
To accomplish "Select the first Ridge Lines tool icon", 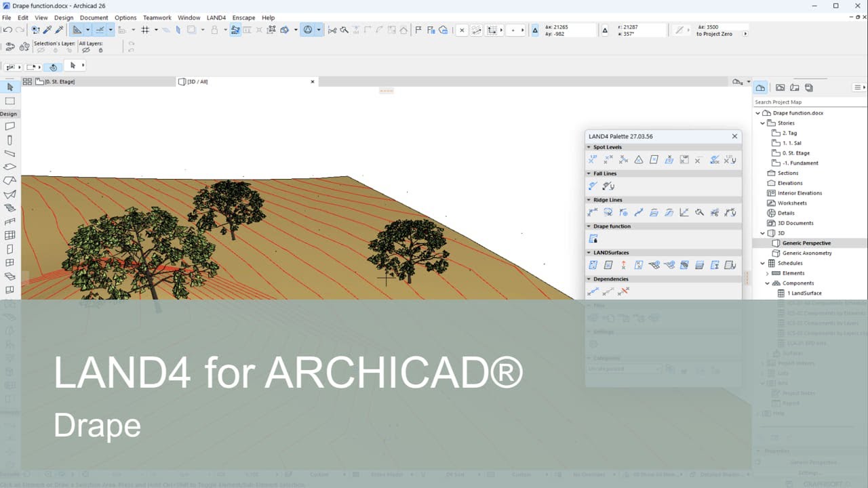I will 593,212.
